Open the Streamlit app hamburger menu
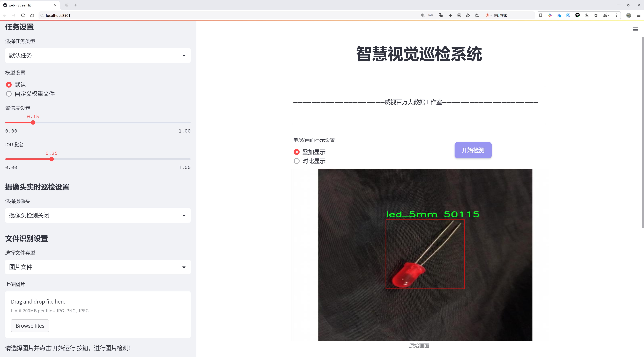Image resolution: width=644 pixels, height=357 pixels. coord(635,29)
